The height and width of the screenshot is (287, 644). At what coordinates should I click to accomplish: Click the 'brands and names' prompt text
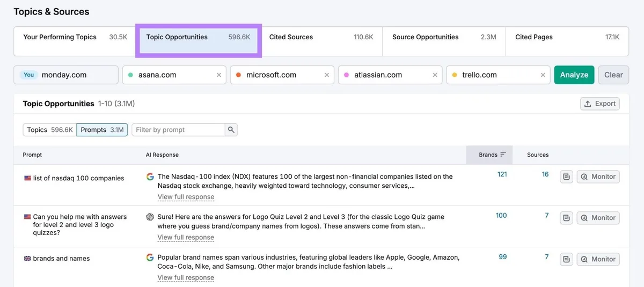pos(61,259)
